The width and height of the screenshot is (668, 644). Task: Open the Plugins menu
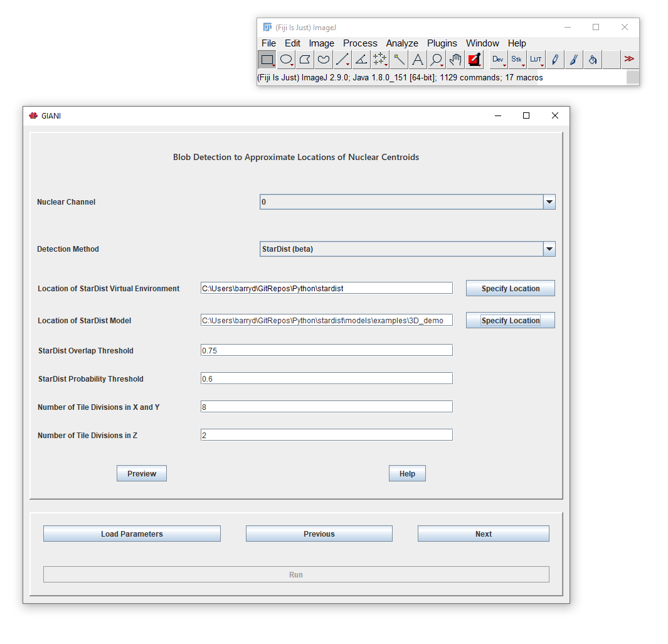(x=442, y=43)
